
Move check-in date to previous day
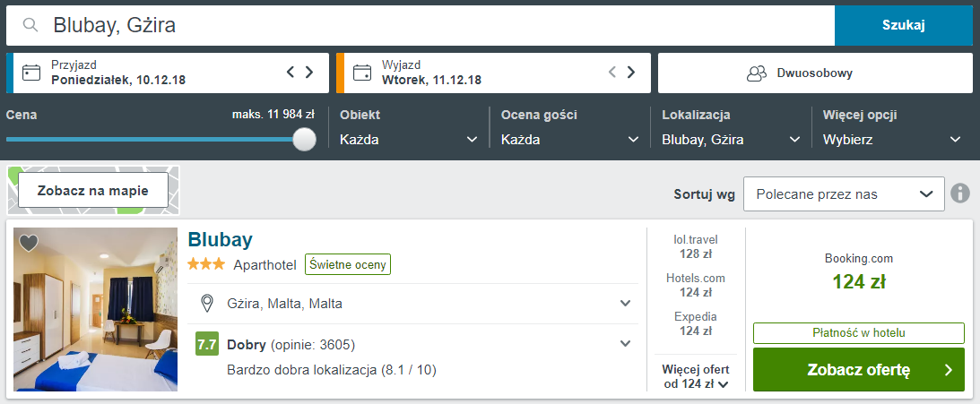coord(290,73)
